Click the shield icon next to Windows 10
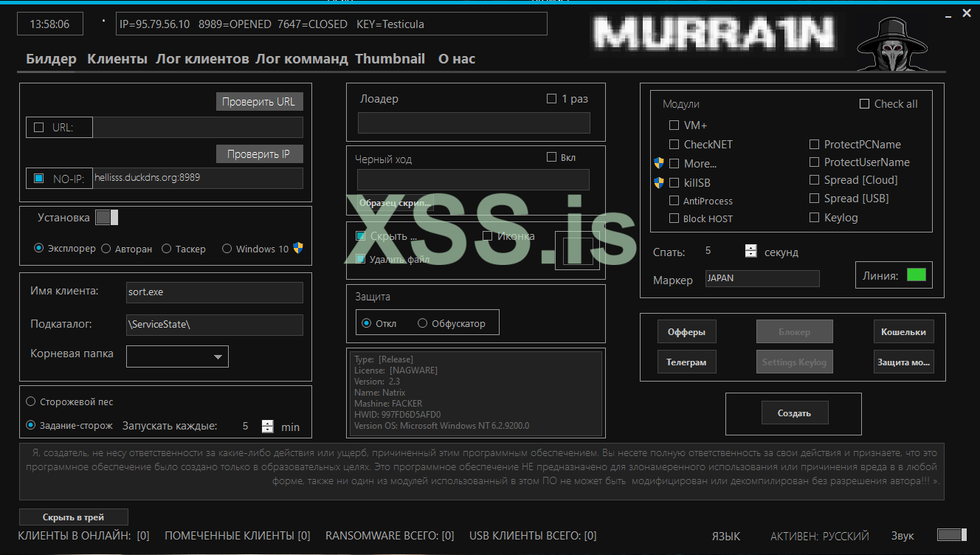 298,249
